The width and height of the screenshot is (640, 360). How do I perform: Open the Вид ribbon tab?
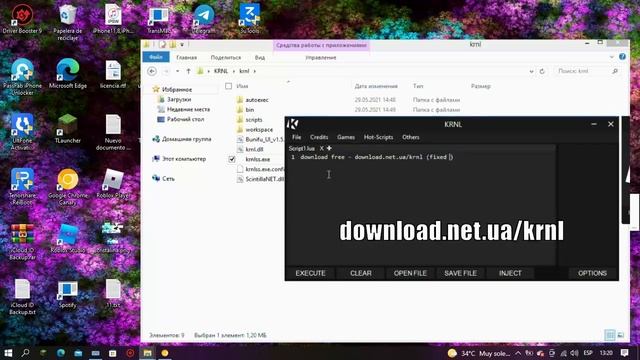(260, 58)
